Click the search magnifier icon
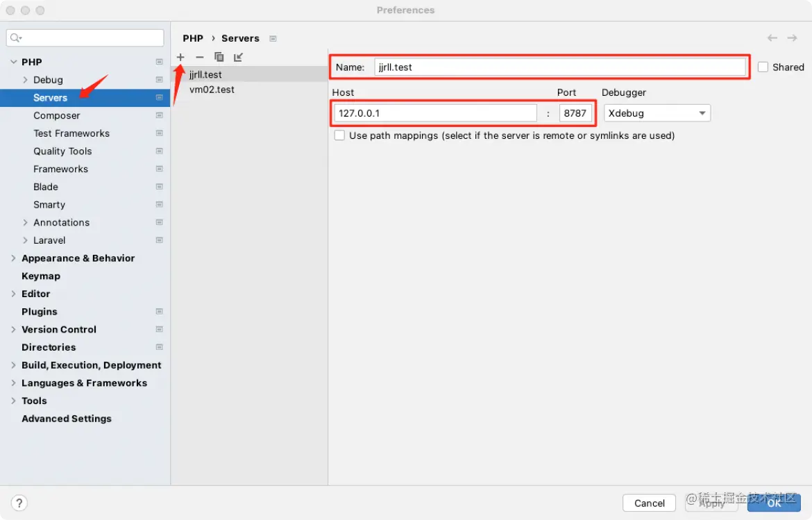This screenshot has height=520, width=812. coord(15,37)
